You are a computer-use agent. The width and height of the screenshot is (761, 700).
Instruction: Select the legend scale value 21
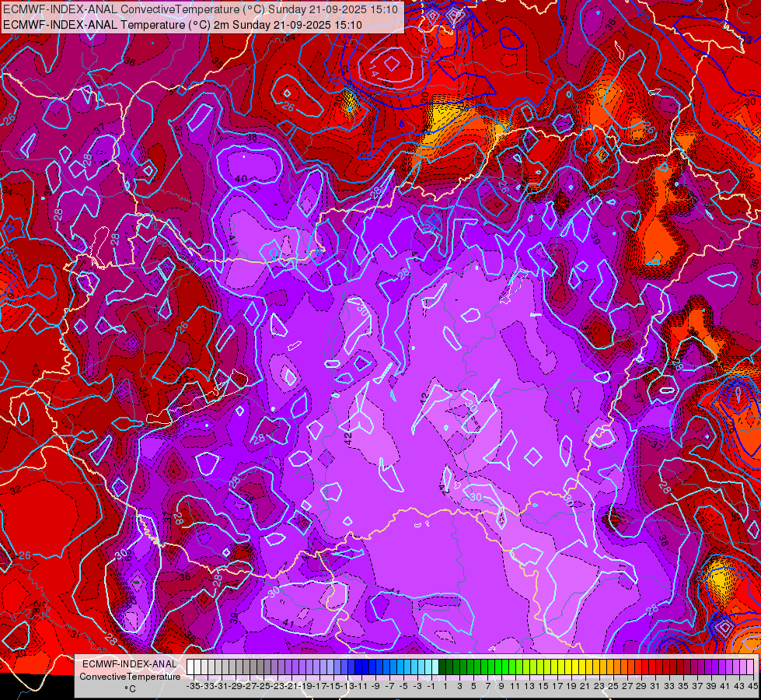585,687
